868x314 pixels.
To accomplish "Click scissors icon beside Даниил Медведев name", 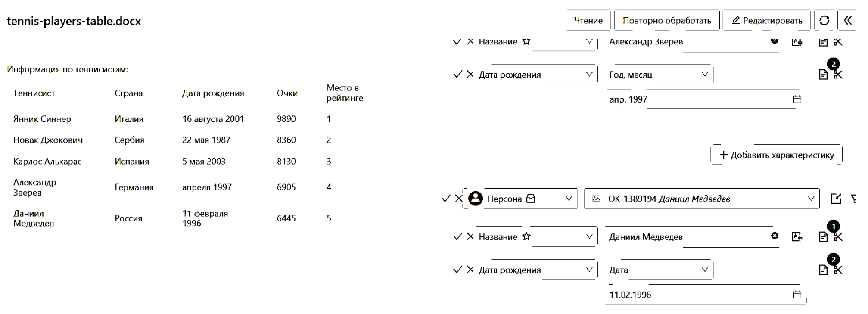I will [838, 237].
